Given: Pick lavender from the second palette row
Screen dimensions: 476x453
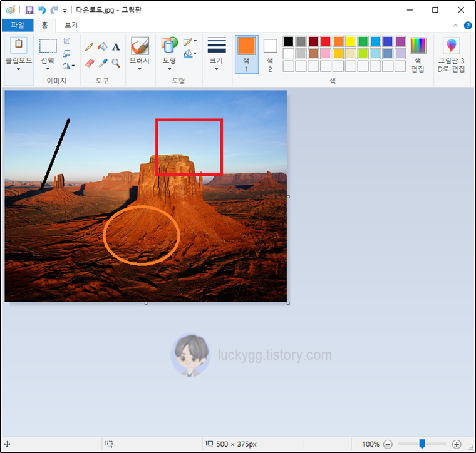Looking at the screenshot, I should (400, 54).
